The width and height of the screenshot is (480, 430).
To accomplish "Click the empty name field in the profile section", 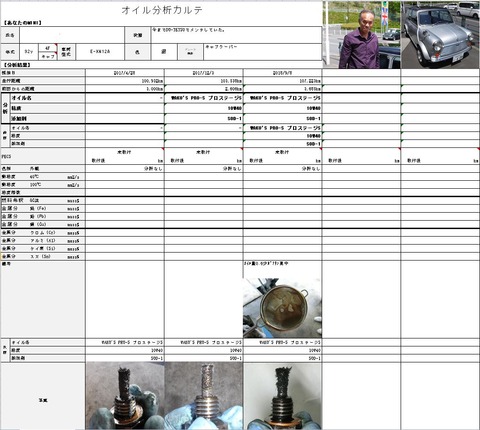I will [72, 35].
